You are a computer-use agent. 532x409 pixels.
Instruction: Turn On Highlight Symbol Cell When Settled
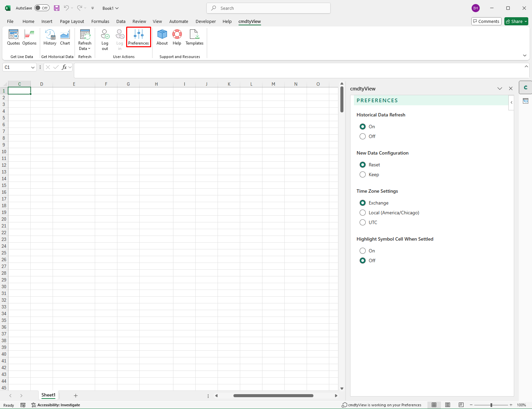pos(363,251)
